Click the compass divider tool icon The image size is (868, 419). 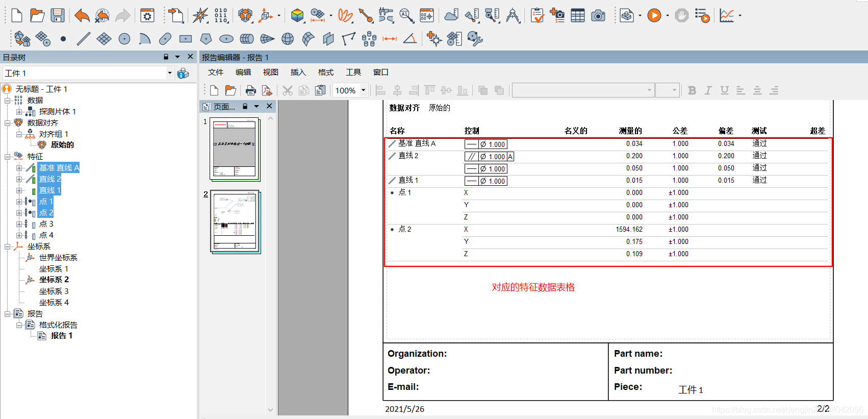pyautogui.click(x=513, y=16)
